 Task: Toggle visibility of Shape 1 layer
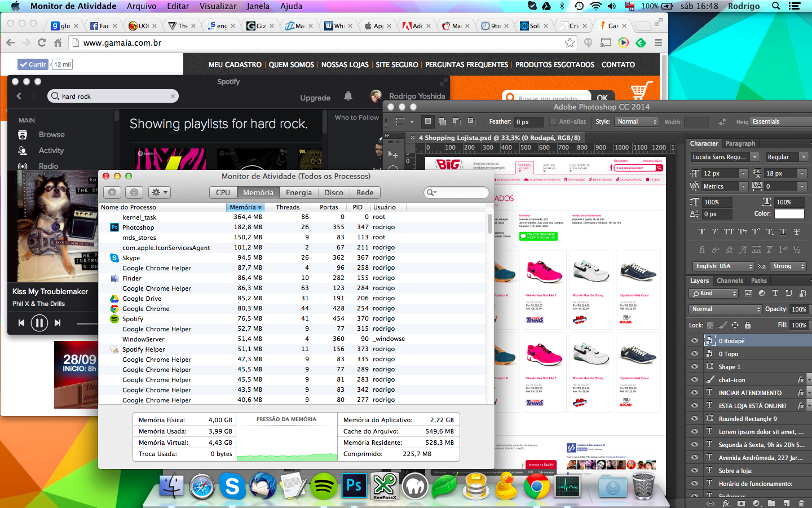tap(694, 367)
